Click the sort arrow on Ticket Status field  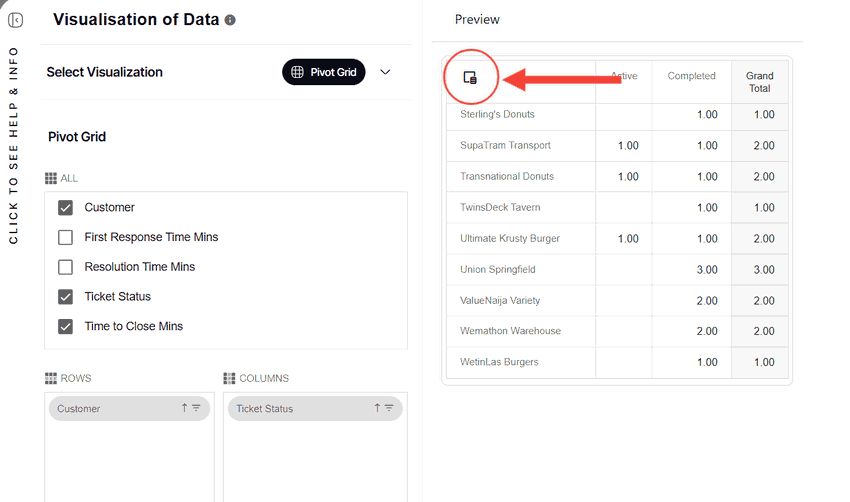pyautogui.click(x=377, y=408)
